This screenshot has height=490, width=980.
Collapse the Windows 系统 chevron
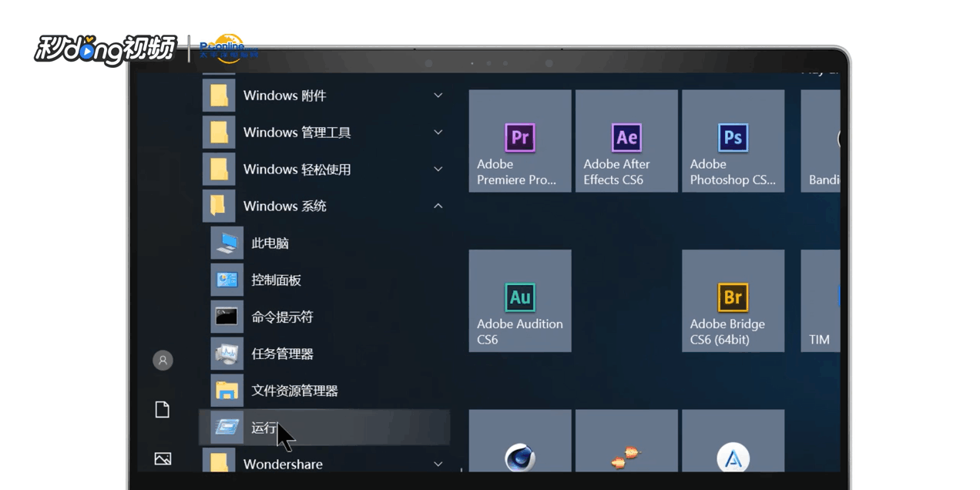(438, 206)
